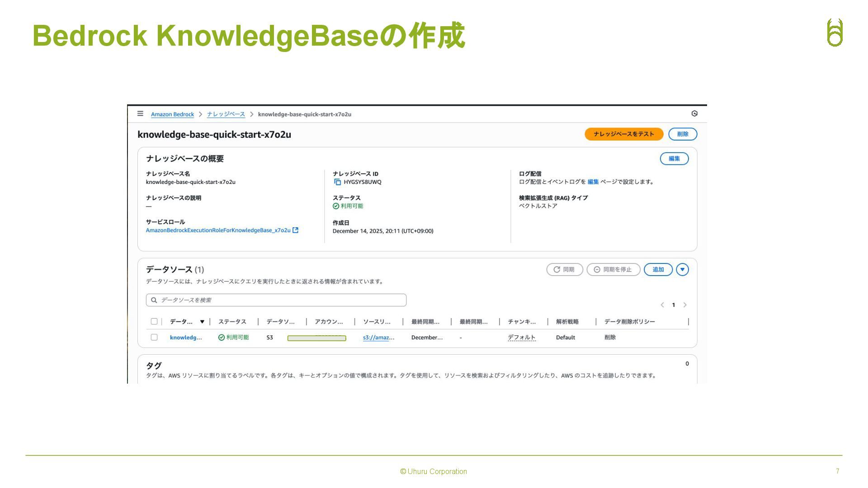Navigate to ナレッジベース breadcrumb

pos(226,114)
